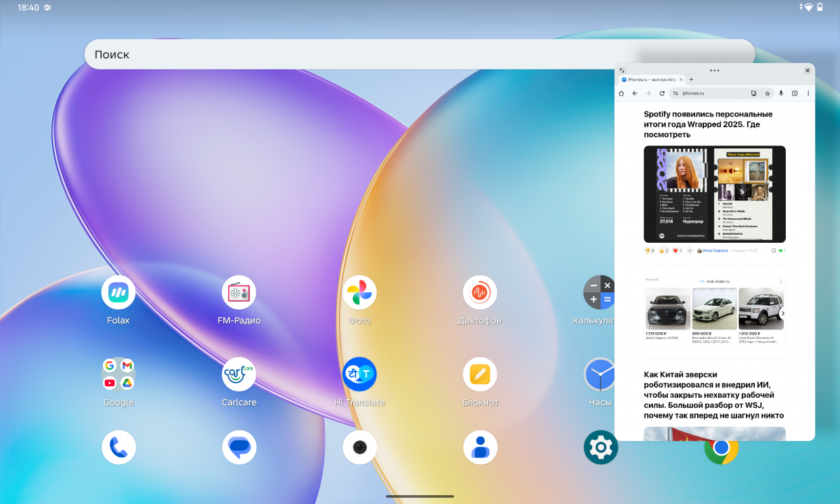This screenshot has width=840, height=504.
Task: Close the floating Chrome window
Action: (808, 70)
